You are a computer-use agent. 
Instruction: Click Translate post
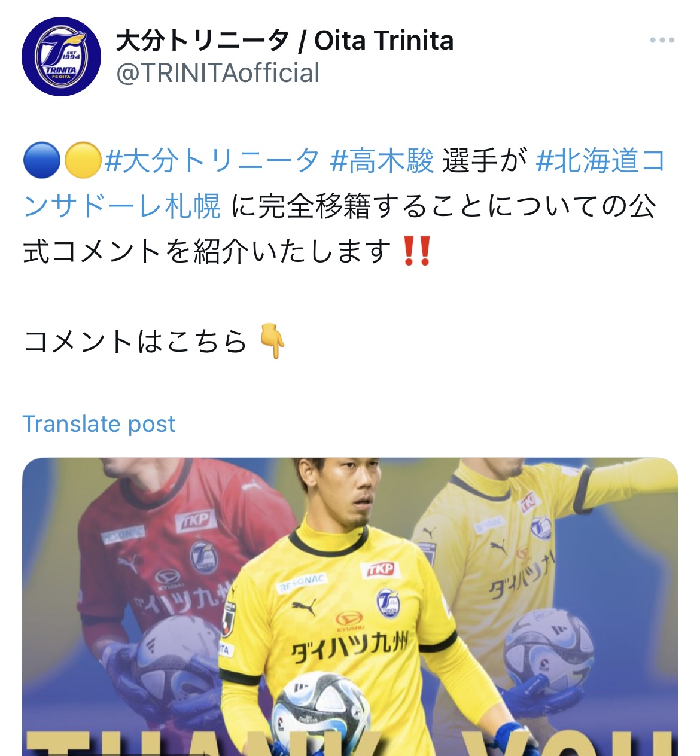(99, 424)
